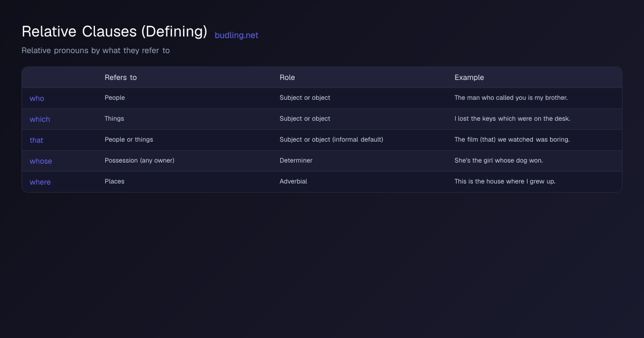Click the 'Determiner' role cell
The width and height of the screenshot is (644, 338).
(296, 160)
